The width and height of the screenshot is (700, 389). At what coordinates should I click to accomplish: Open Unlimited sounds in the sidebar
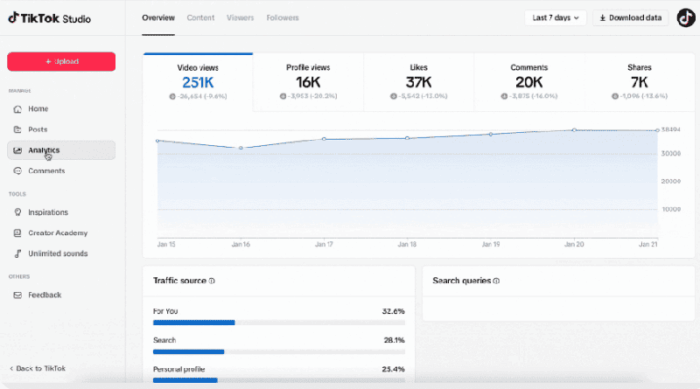61,254
